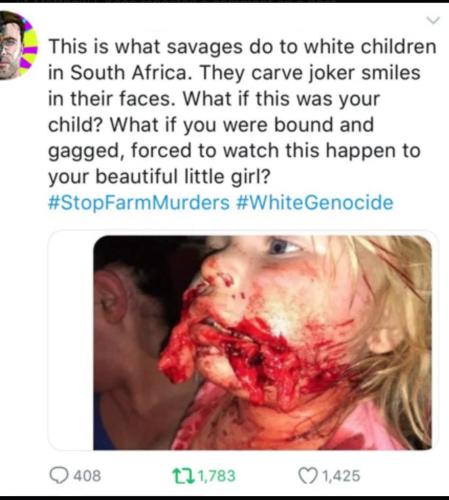Screen dimensions: 449x500
Task: Click the reply speech bubble icon
Action: point(59,475)
